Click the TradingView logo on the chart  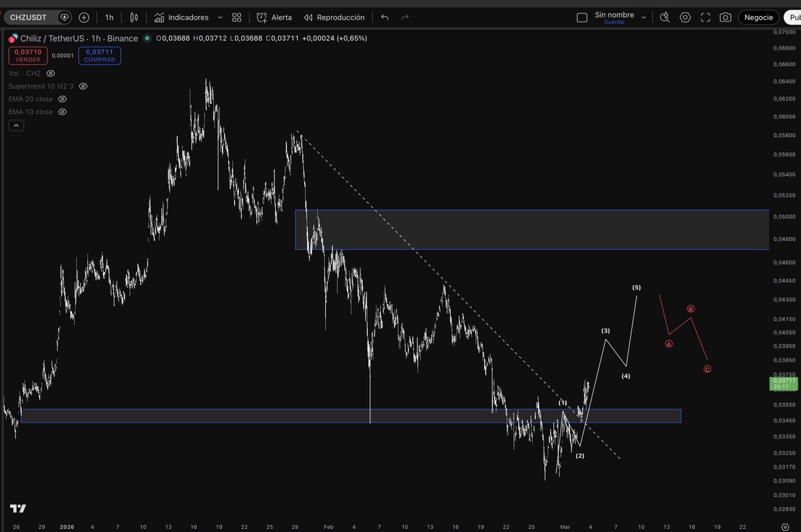(18, 509)
